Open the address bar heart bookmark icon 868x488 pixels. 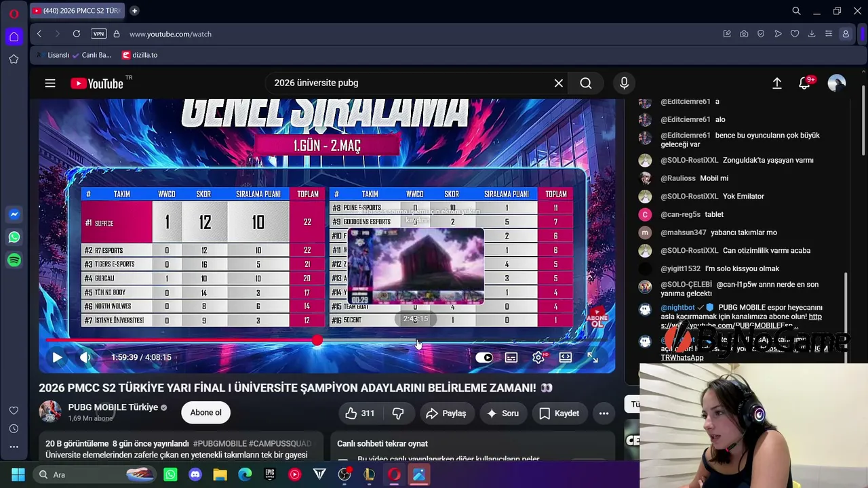(795, 34)
